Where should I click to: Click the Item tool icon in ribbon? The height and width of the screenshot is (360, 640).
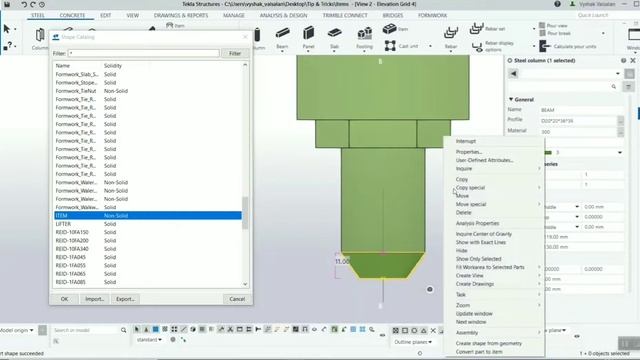point(389,29)
